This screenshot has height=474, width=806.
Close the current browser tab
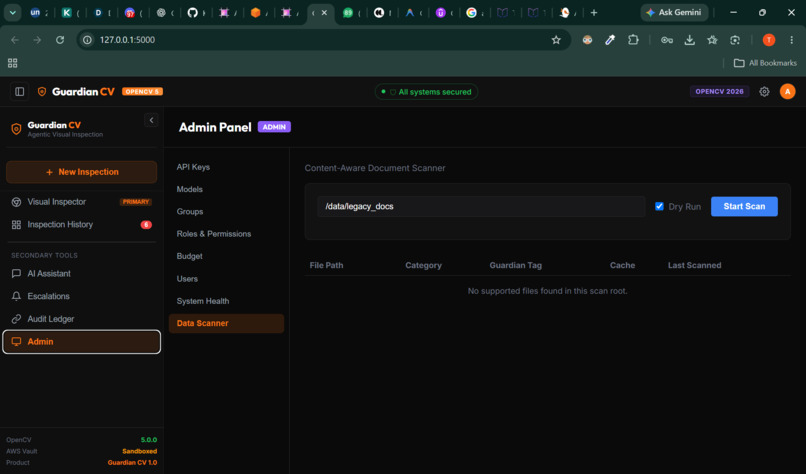click(x=324, y=13)
